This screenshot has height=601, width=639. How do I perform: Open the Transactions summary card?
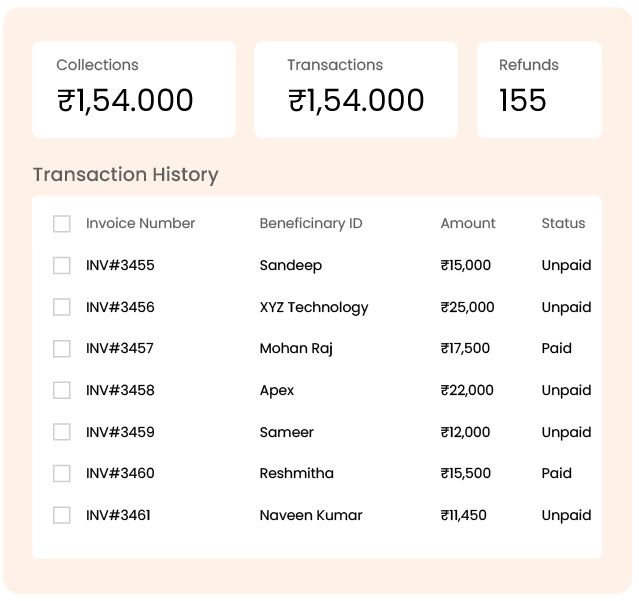(355, 89)
